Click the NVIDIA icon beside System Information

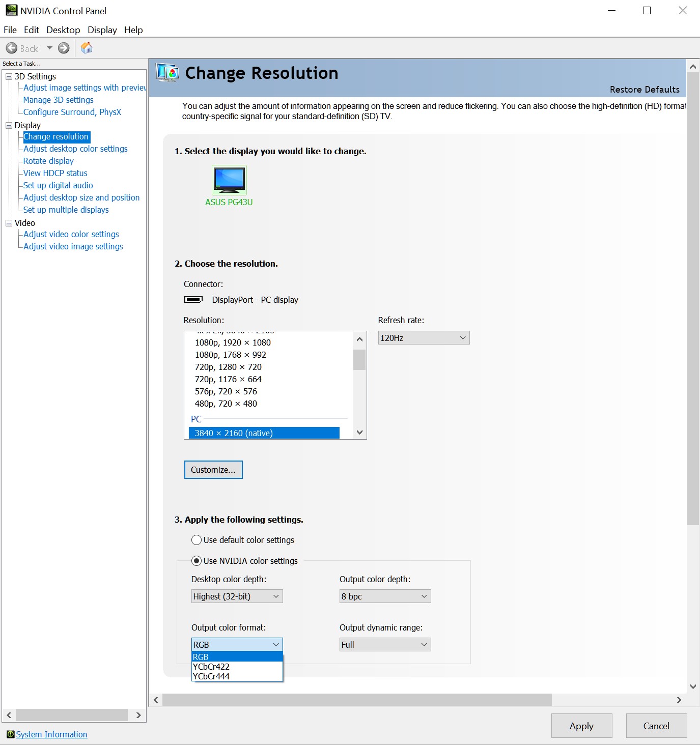click(x=10, y=734)
